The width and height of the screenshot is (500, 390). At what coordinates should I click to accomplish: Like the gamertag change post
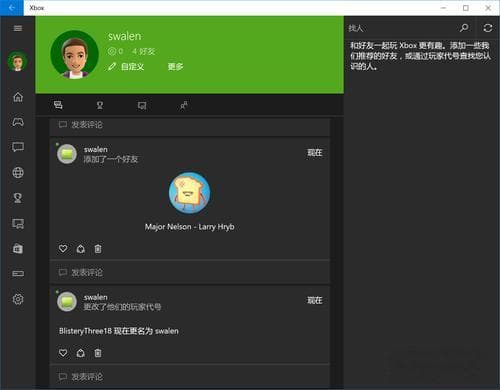(x=63, y=353)
